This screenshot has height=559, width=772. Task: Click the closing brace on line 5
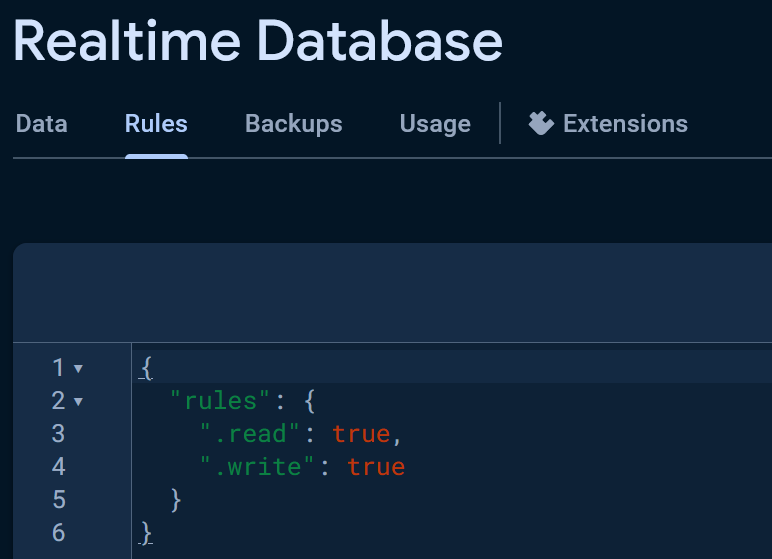pos(176,499)
